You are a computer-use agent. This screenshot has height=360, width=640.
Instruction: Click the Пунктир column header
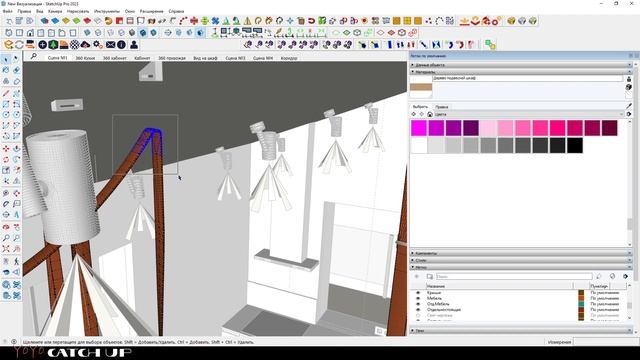pos(599,286)
